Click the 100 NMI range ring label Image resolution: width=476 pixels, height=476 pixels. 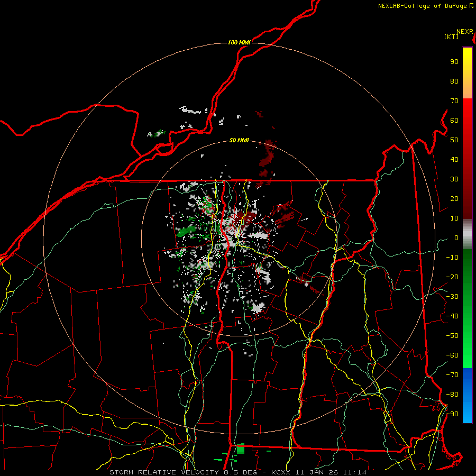click(239, 42)
